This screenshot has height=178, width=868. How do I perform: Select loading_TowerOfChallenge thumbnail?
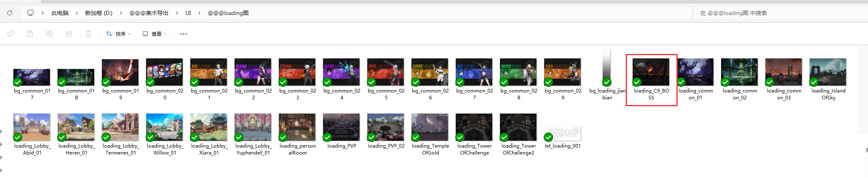[474, 127]
